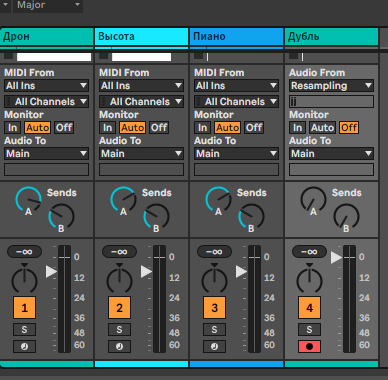Select the Высота track header
388x380 pixels.
coord(141,36)
